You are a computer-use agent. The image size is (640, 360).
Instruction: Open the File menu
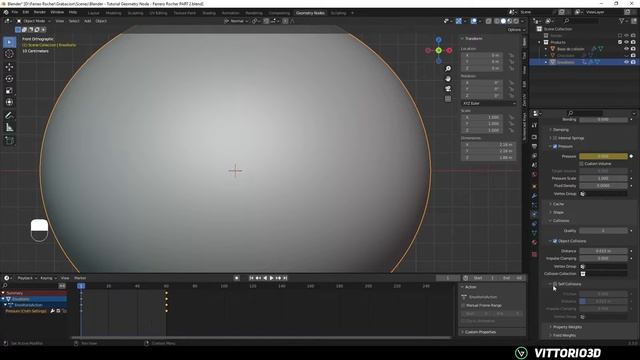pyautogui.click(x=15, y=12)
